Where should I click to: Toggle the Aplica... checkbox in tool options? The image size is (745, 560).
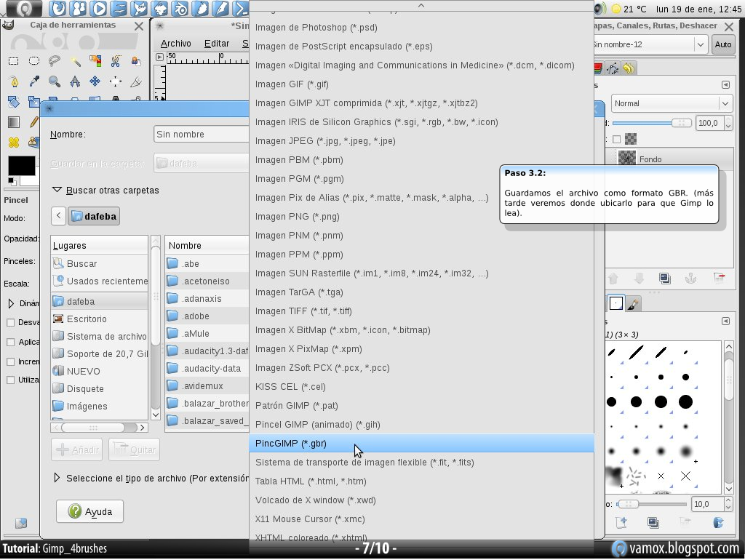pos(10,342)
